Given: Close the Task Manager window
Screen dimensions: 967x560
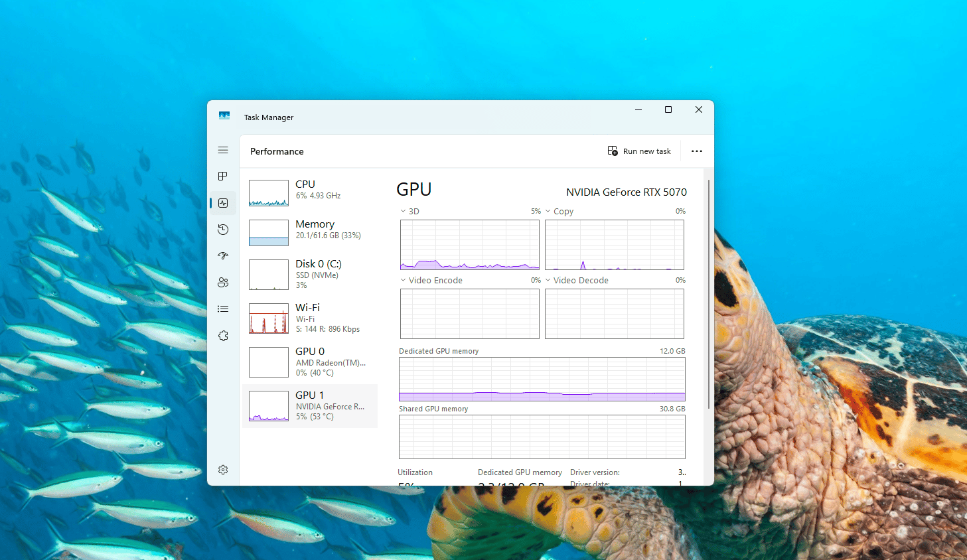Looking at the screenshot, I should tap(699, 109).
